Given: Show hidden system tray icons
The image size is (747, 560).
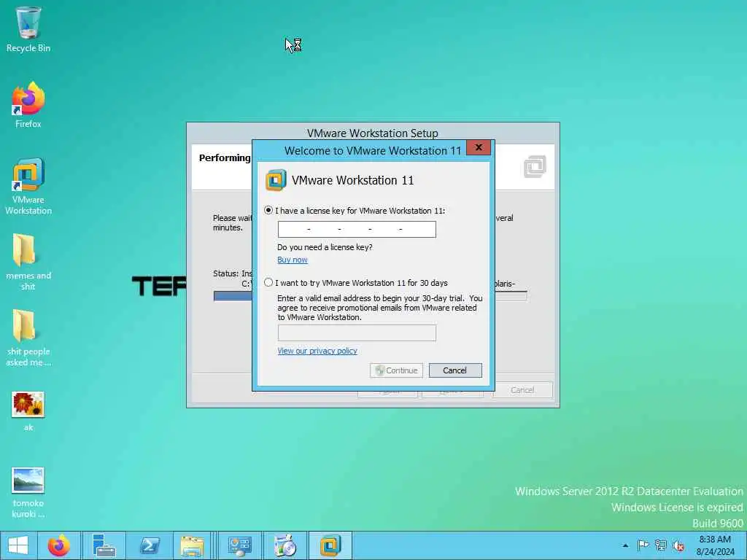Looking at the screenshot, I should click(625, 545).
